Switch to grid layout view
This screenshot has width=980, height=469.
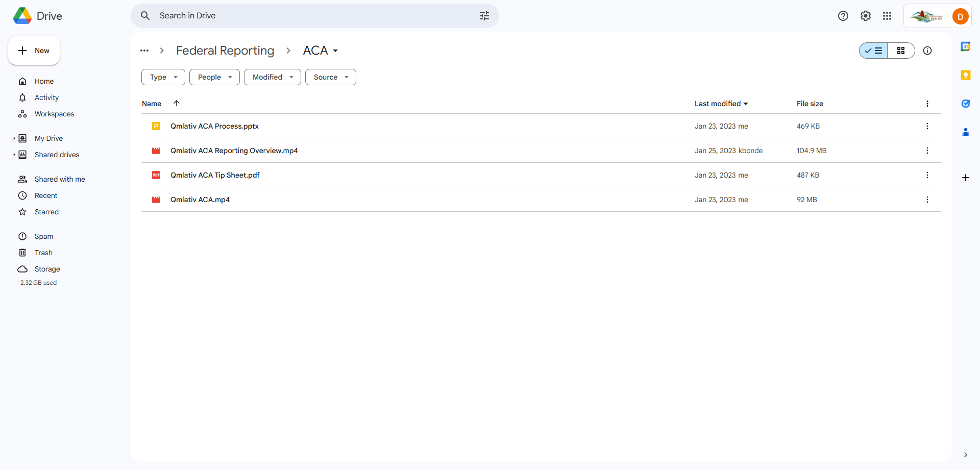click(x=901, y=51)
